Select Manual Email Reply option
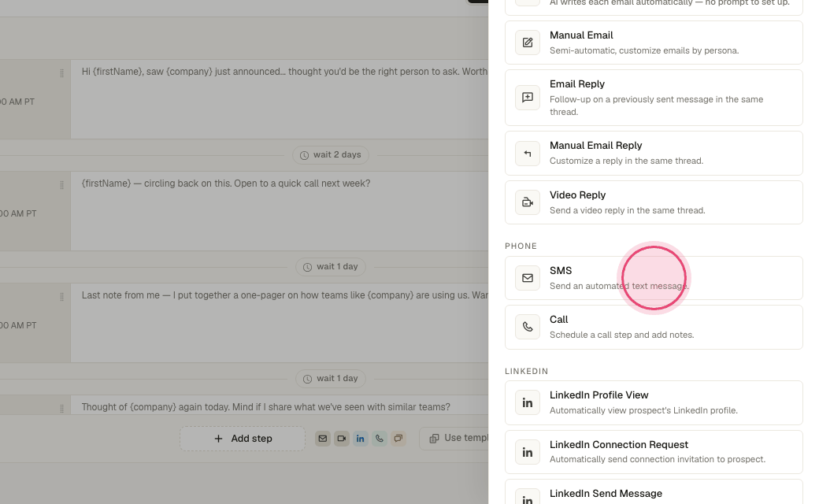The height and width of the screenshot is (504, 819). [654, 153]
